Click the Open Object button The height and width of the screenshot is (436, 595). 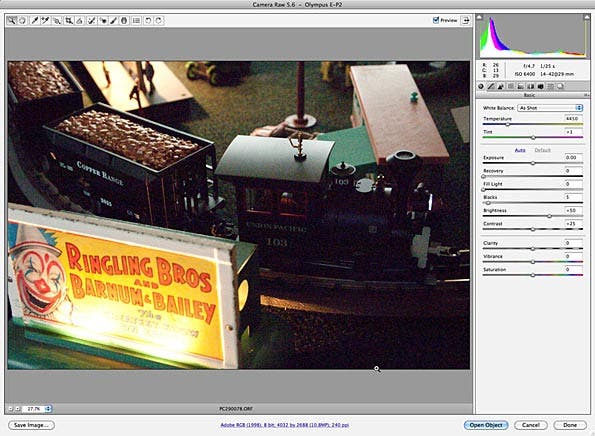coord(486,425)
